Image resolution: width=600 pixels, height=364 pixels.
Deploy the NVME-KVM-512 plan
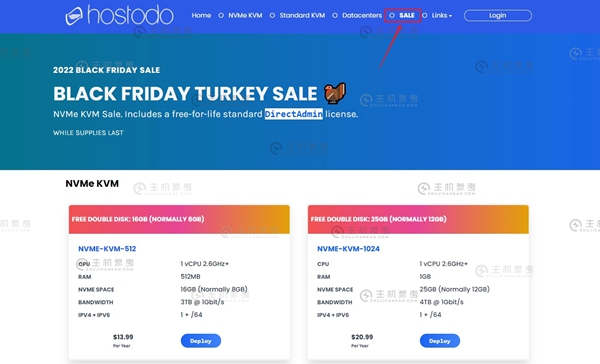click(x=201, y=341)
